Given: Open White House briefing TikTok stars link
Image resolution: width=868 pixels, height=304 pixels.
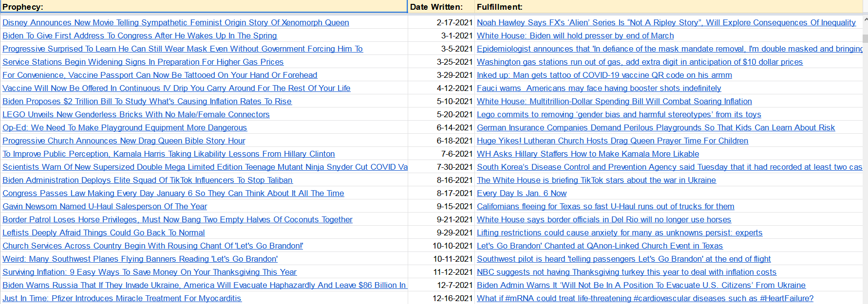Looking at the screenshot, I should (x=596, y=180).
